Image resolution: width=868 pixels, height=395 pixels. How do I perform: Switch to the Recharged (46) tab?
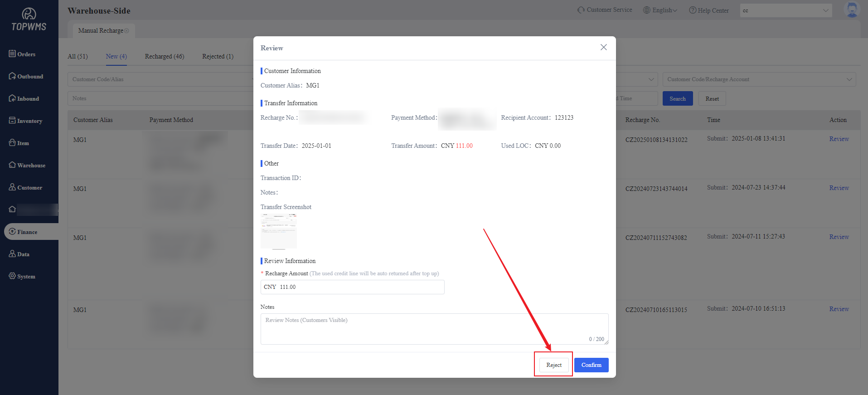(x=165, y=56)
